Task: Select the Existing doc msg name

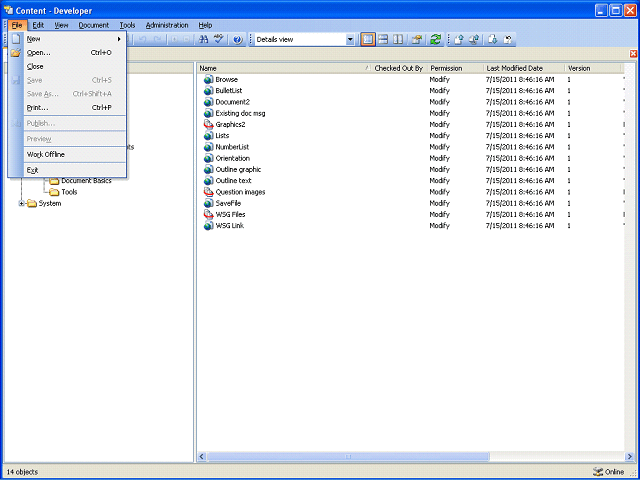Action: (x=240, y=113)
